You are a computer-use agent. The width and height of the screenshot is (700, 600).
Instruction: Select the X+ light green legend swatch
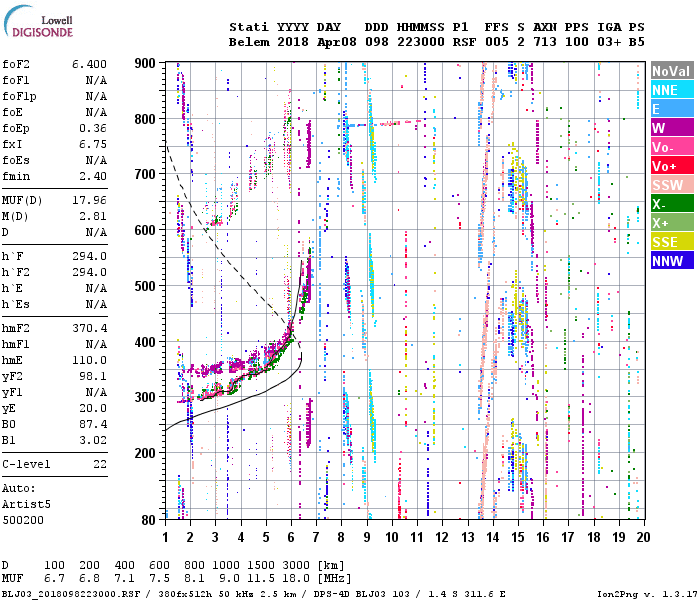[672, 222]
